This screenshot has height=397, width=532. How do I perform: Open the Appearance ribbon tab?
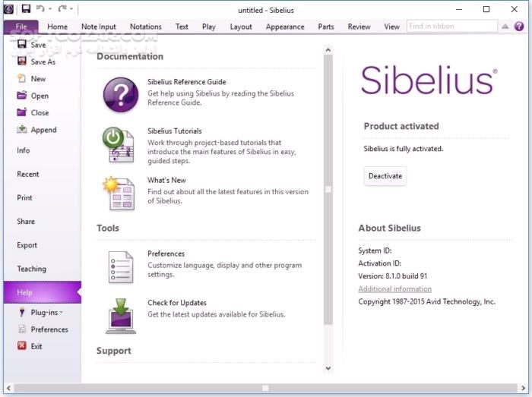pos(285,27)
